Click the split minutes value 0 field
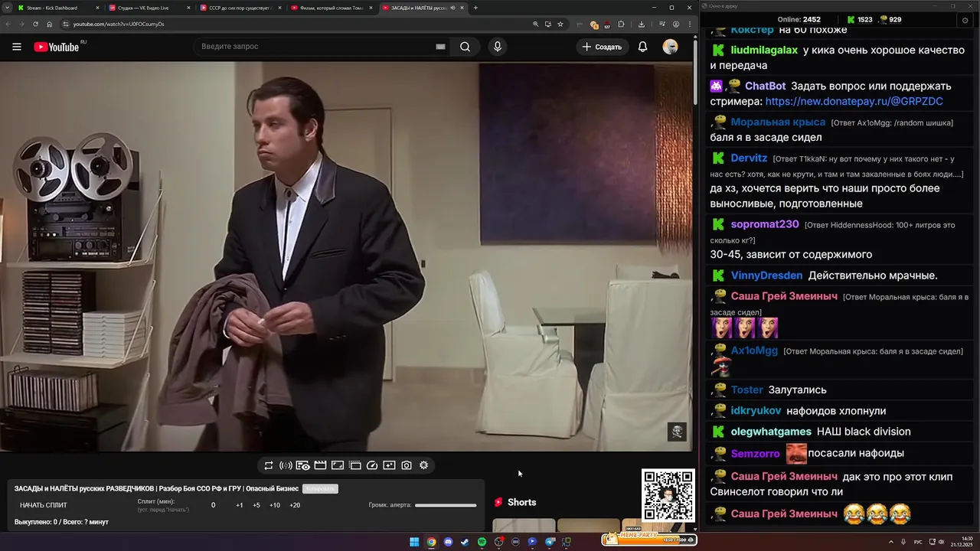This screenshot has height=551, width=980. tap(214, 505)
